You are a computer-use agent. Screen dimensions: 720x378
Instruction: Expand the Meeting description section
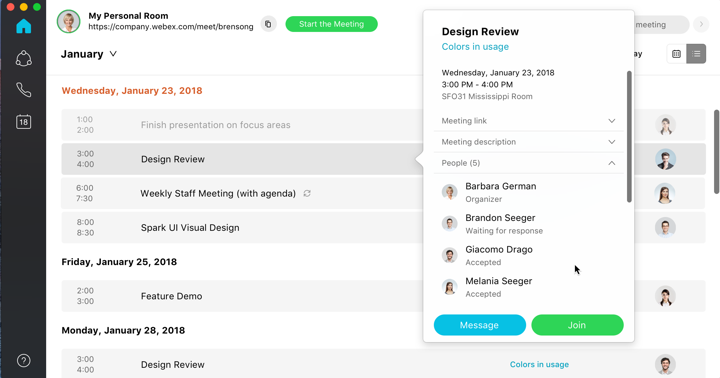pyautogui.click(x=529, y=142)
